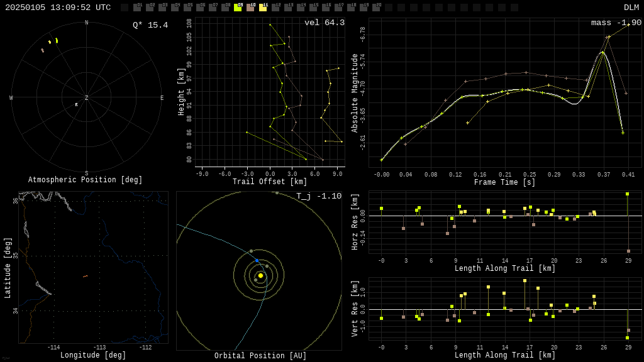
Task: Click the Absolute Magnitude axis label
Action: [x=355, y=93]
